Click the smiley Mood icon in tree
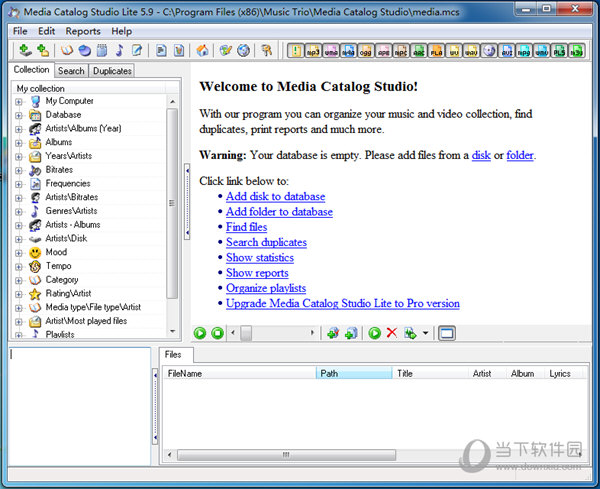 [35, 253]
